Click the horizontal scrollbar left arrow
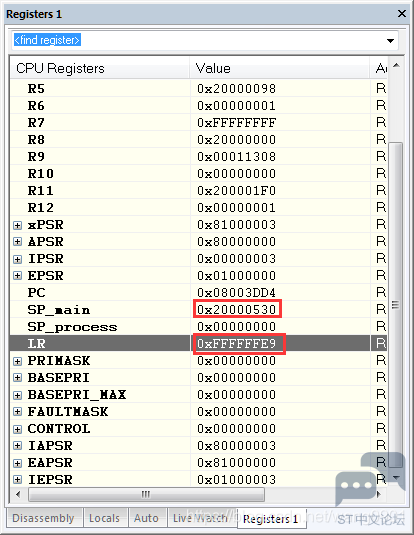Viewport: 414px width, 535px height. (x=18, y=494)
